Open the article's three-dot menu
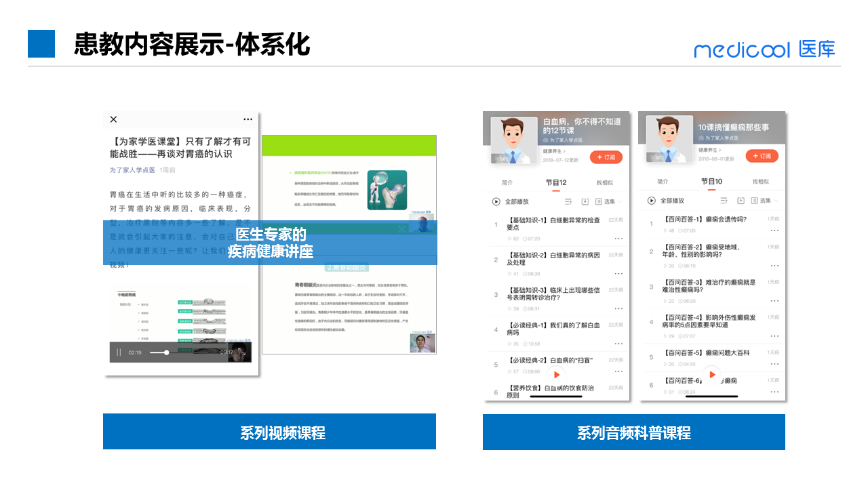Screen dimensions: 868x488 (248, 119)
